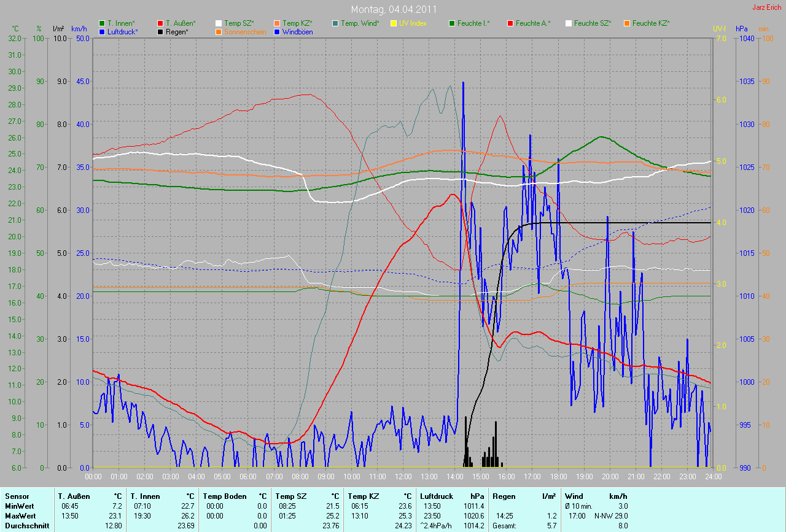Click the Feuchte SZ legend label
786x532 pixels.
click(593, 23)
